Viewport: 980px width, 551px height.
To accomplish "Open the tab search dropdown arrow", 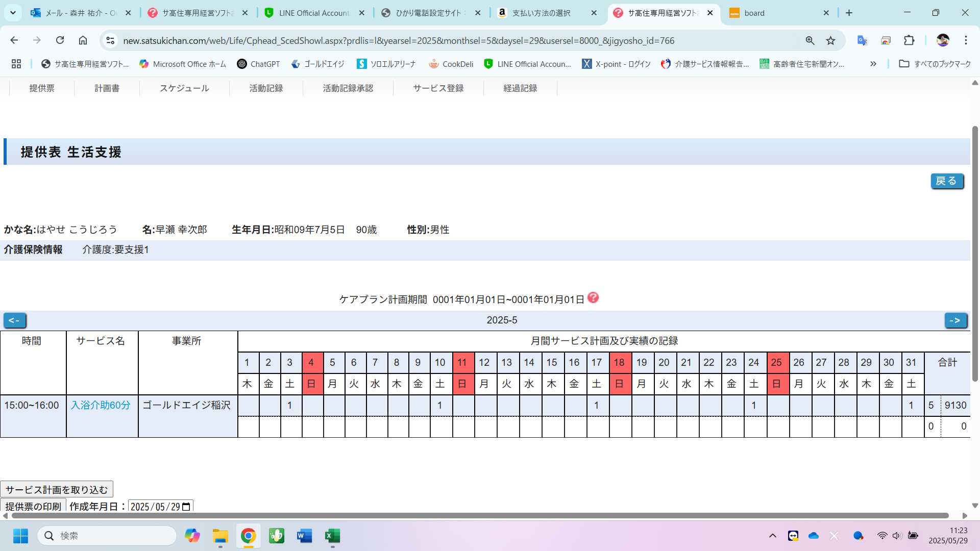I will pyautogui.click(x=13, y=13).
